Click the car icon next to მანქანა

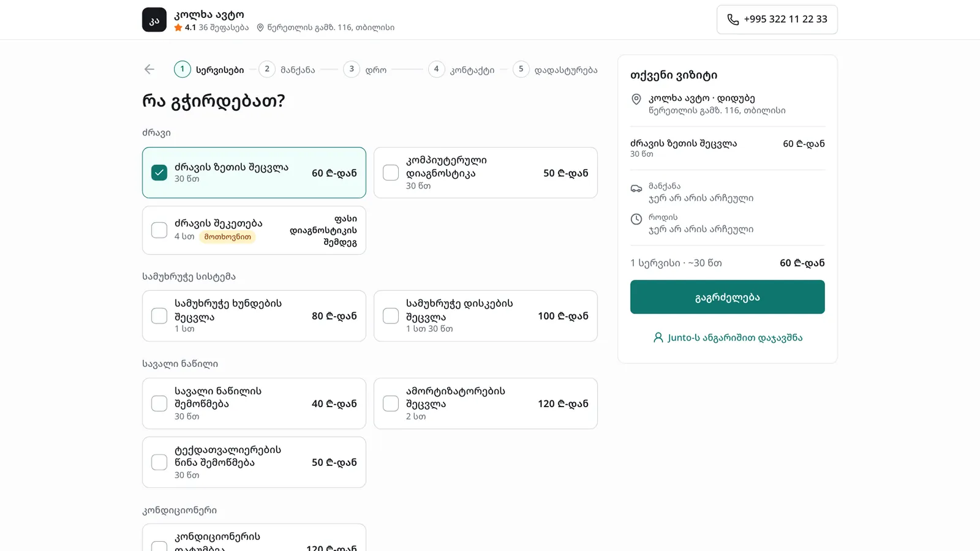click(x=636, y=189)
